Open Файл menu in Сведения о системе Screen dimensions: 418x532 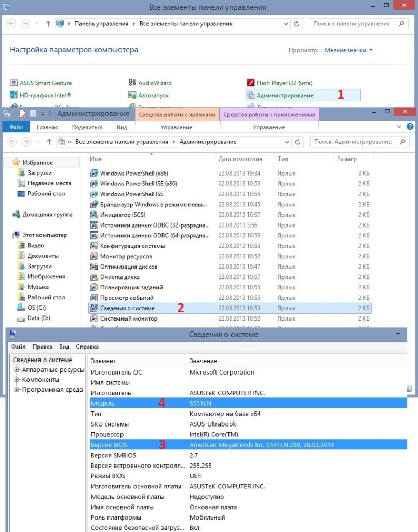pyautogui.click(x=18, y=347)
